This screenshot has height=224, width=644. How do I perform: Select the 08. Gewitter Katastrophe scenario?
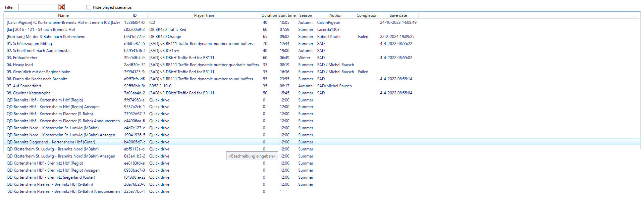pos(29,93)
